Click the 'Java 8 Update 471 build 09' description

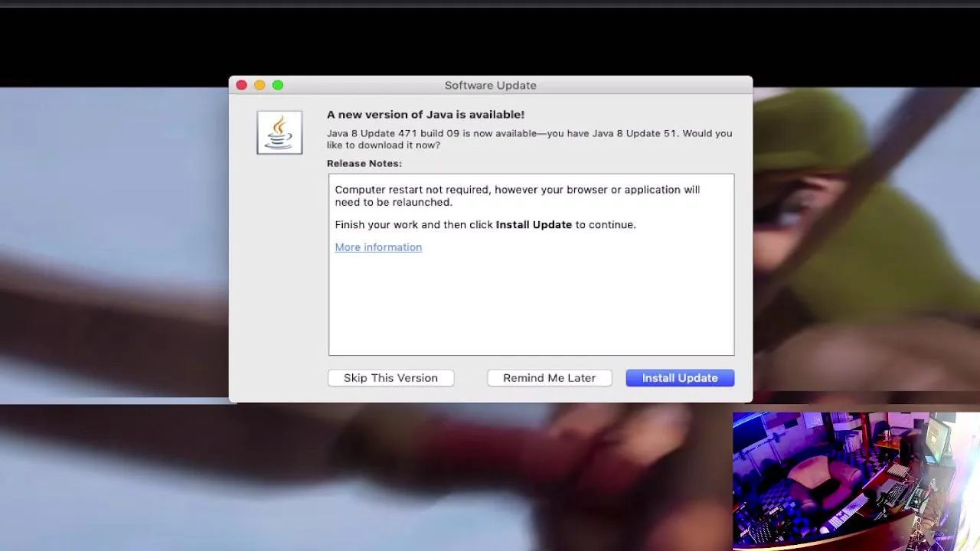tap(530, 139)
